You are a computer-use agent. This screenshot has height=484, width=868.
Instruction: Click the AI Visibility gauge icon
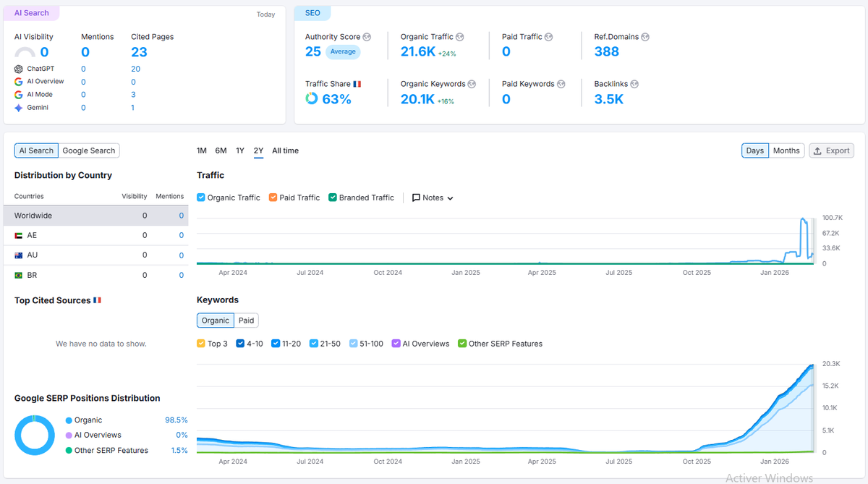pyautogui.click(x=25, y=53)
